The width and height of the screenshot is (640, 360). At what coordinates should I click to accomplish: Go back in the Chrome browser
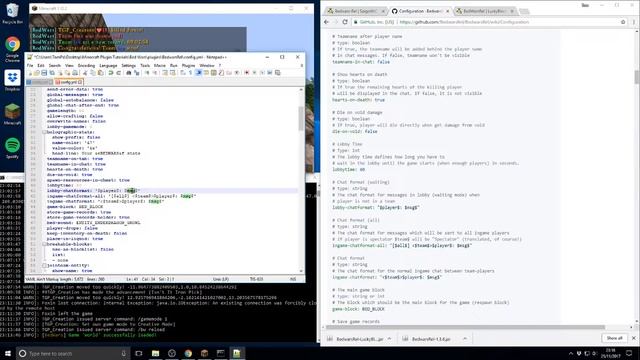pos(326,22)
